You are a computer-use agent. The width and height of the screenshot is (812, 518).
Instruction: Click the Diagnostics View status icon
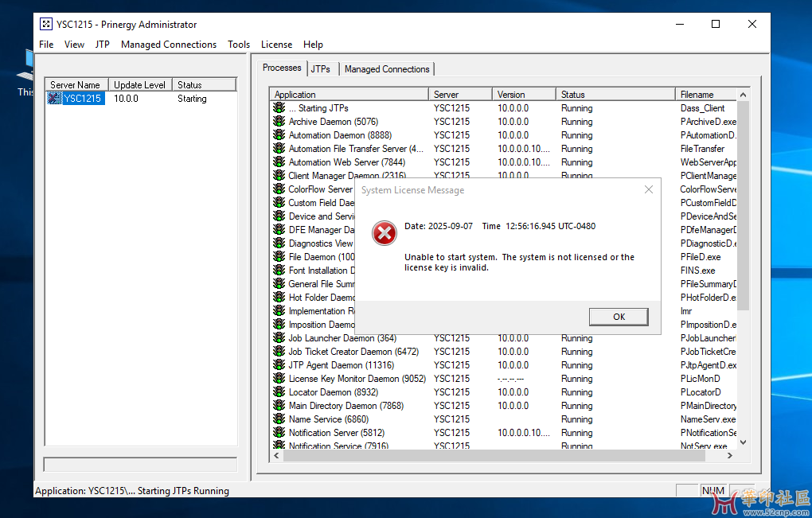click(x=279, y=243)
